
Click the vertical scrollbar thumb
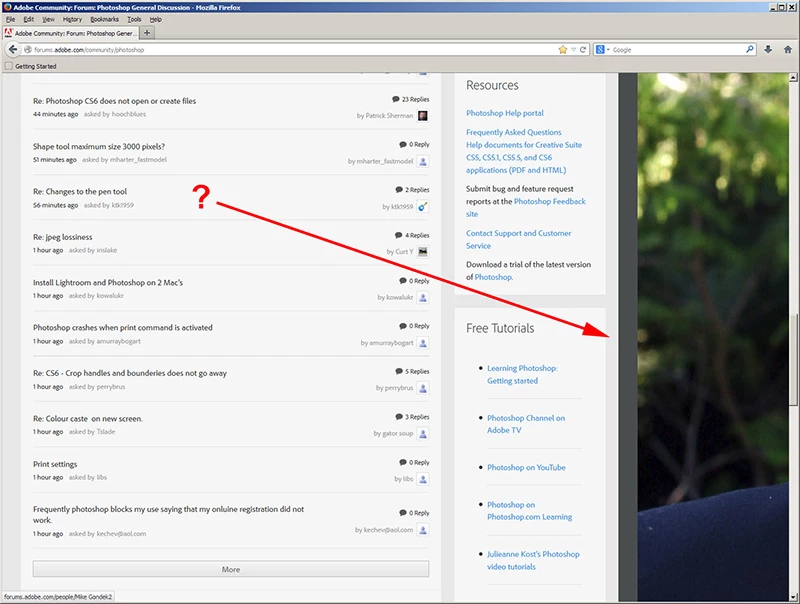click(793, 358)
